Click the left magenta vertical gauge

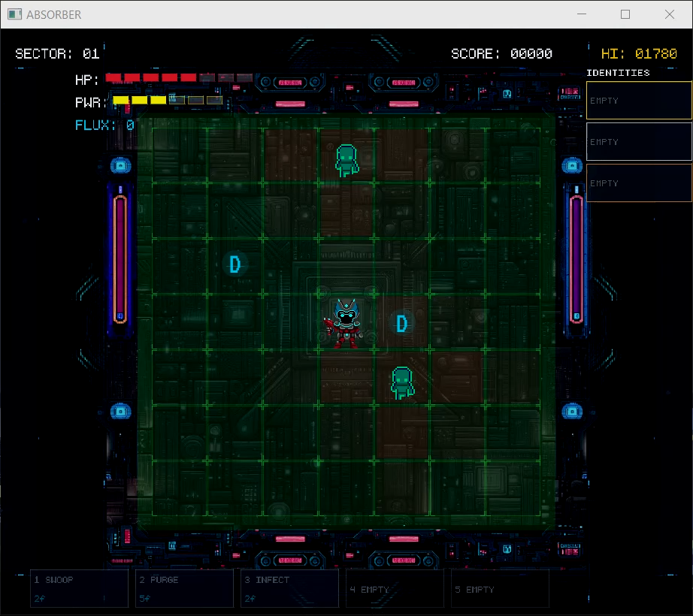pyautogui.click(x=120, y=260)
